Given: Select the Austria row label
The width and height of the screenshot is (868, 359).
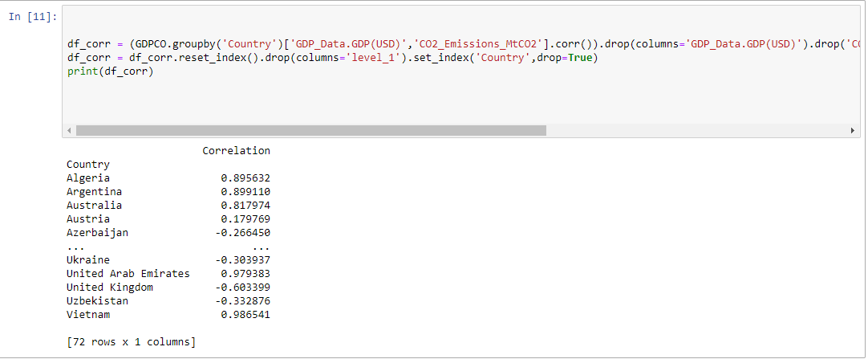Looking at the screenshot, I should tap(88, 218).
